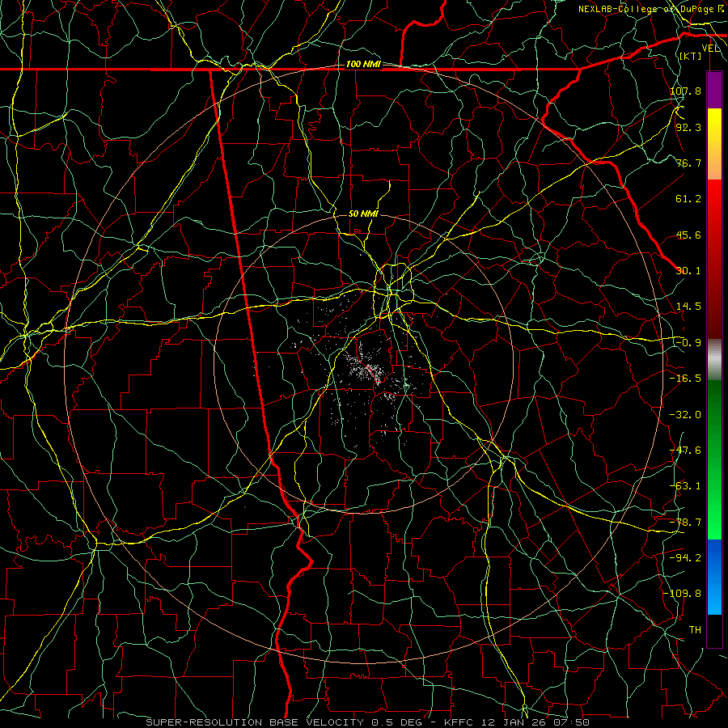The image size is (728, 728).
Task: Click the VEL legend title
Action: [x=711, y=49]
